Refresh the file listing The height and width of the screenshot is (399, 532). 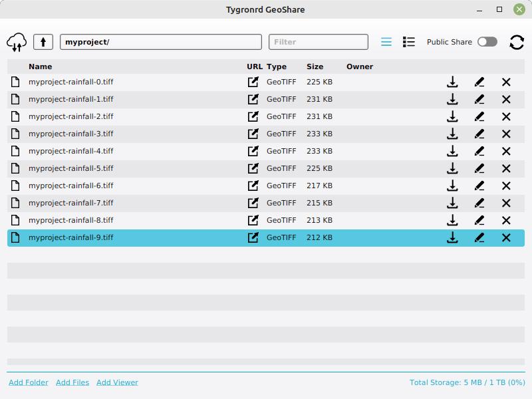[x=517, y=42]
